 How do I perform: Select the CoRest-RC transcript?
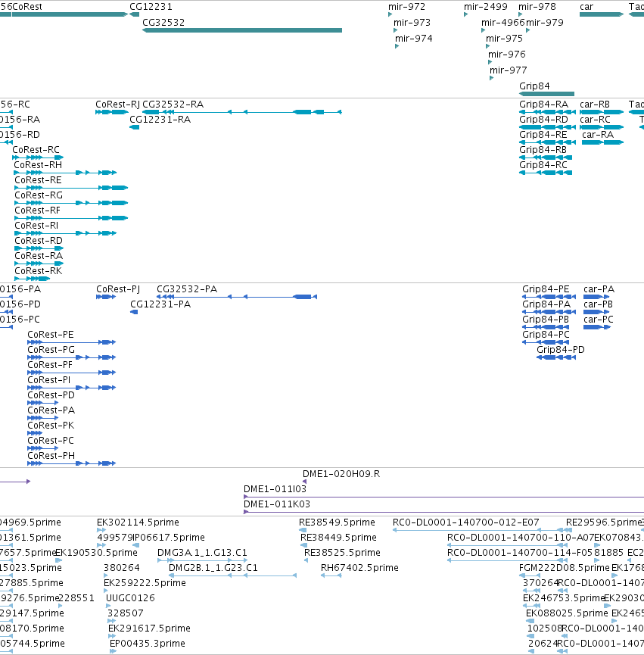38,158
